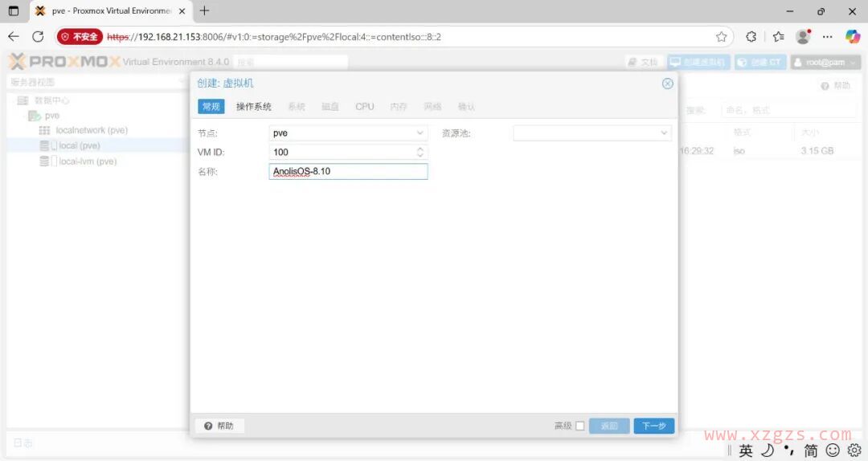Viewport: 868px width, 461px height.
Task: Close the Create VM dialog with X icon
Action: click(x=667, y=84)
